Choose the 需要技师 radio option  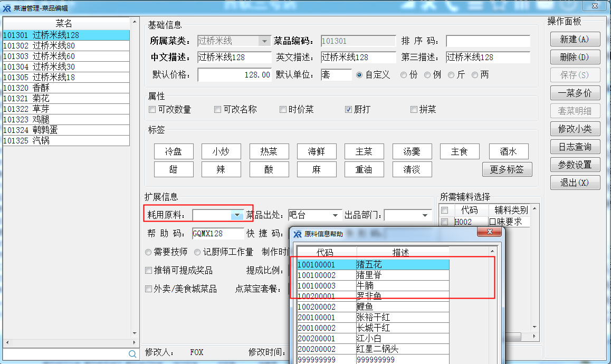[149, 252]
